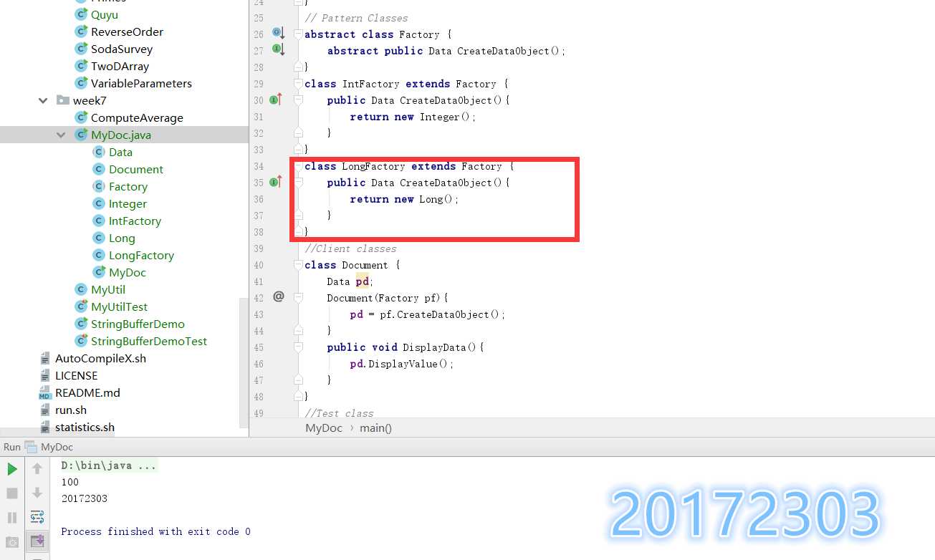Select the IntFactory class node
Viewport: 935px width, 560px height.
pos(135,221)
